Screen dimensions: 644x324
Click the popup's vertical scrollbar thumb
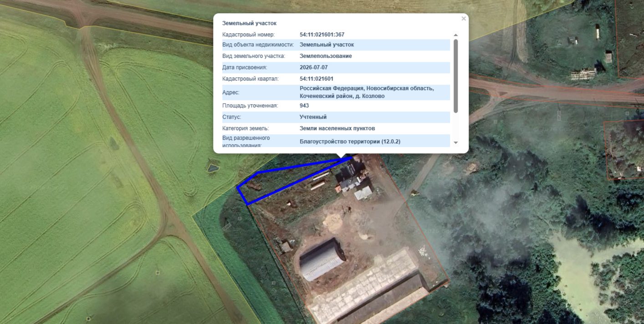coord(456,76)
